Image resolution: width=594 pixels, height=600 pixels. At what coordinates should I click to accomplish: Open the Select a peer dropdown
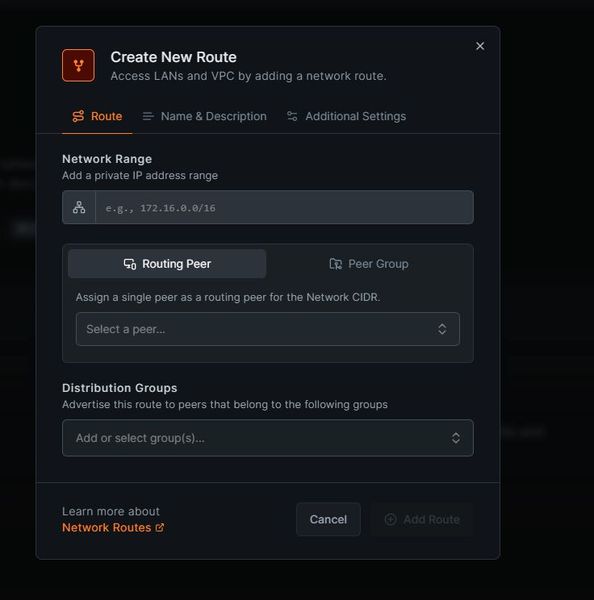coord(268,329)
